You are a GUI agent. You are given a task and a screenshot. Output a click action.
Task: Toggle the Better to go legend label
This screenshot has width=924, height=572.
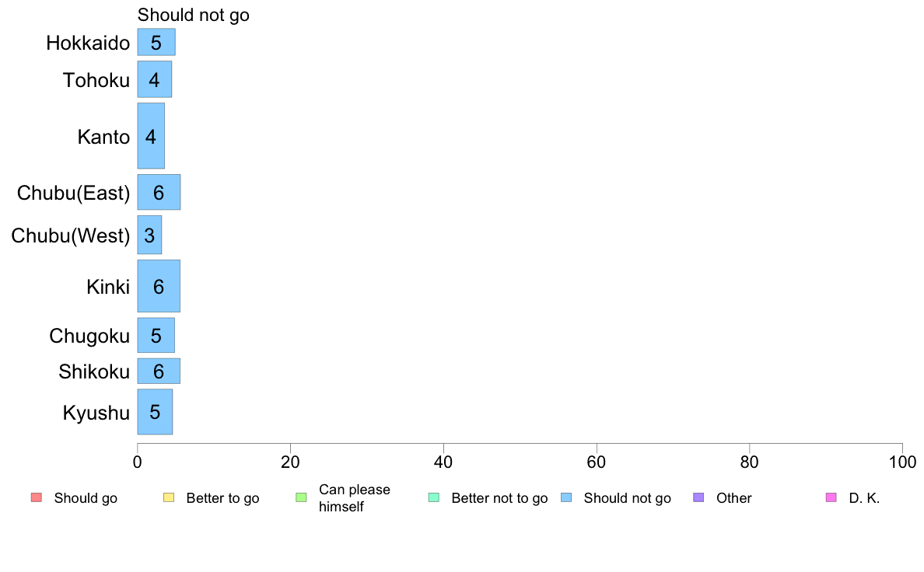click(222, 498)
